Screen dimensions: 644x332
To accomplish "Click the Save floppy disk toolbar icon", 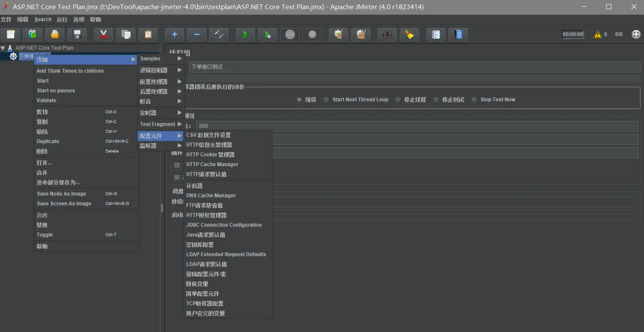I will tap(77, 35).
